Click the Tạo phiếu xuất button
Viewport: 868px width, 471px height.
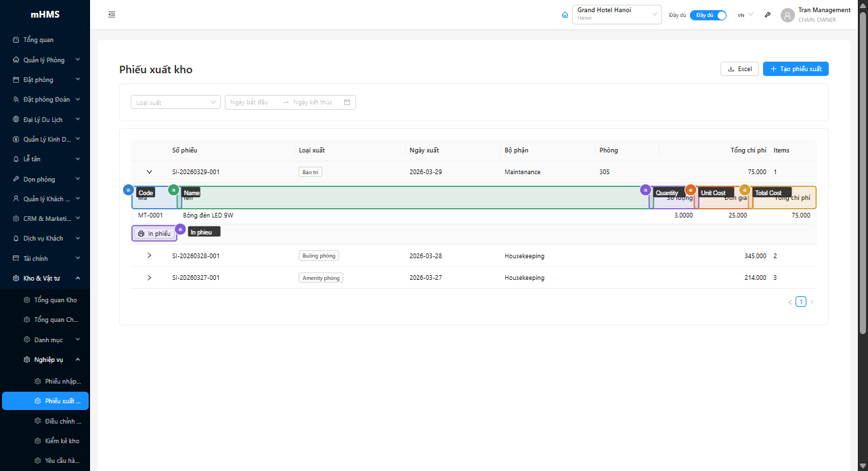coord(796,69)
